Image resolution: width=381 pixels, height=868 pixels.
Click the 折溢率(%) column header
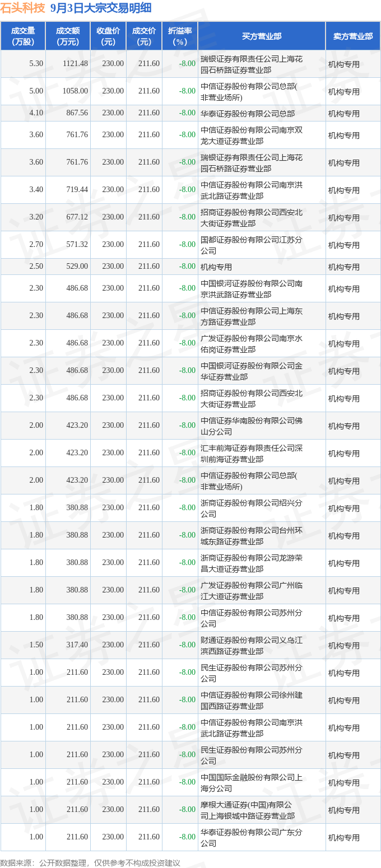pyautogui.click(x=180, y=36)
